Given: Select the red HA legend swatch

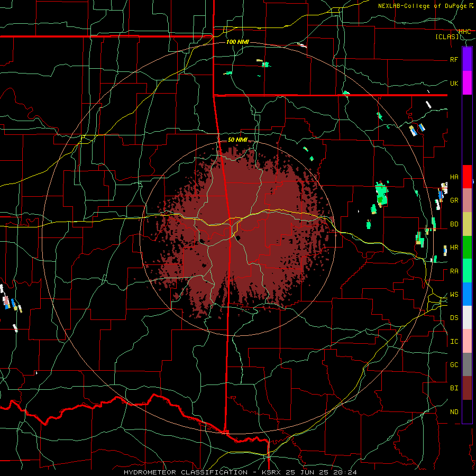Looking at the screenshot, I should pyautogui.click(x=467, y=177).
